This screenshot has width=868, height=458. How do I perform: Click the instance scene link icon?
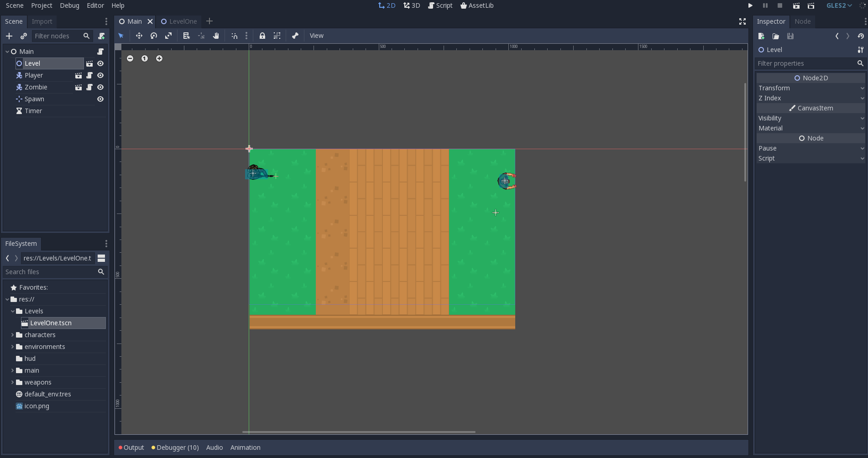pos(24,36)
